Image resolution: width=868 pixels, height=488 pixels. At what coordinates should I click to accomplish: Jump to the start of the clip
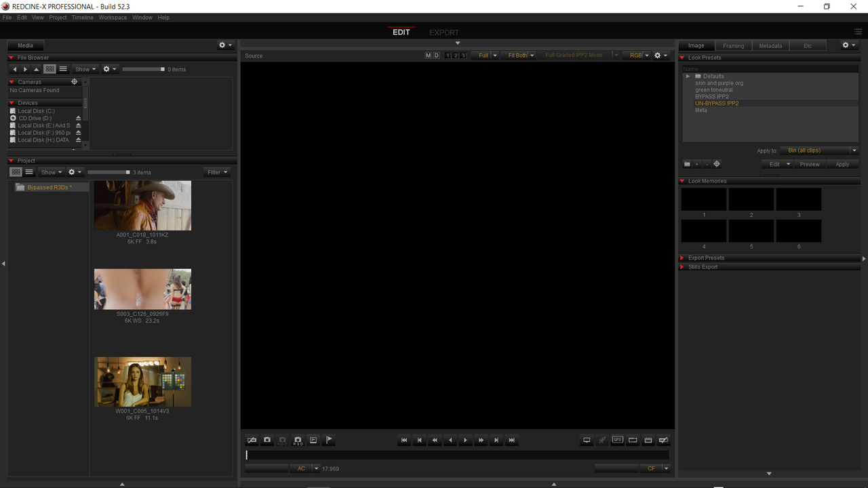(x=404, y=440)
